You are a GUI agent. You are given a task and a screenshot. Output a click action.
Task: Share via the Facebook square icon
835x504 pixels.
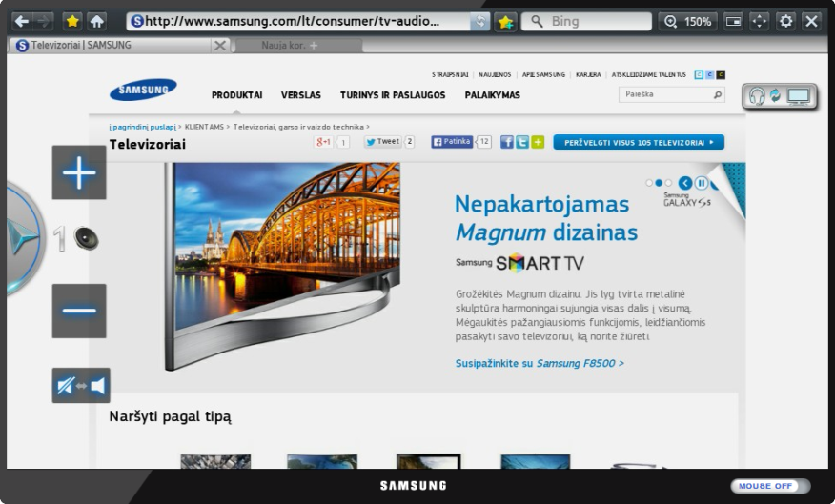[506, 142]
